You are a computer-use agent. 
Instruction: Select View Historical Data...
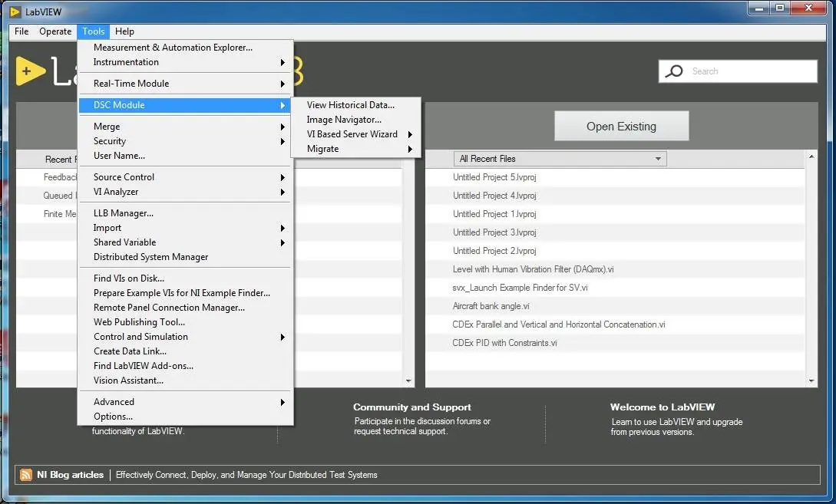tap(356, 105)
